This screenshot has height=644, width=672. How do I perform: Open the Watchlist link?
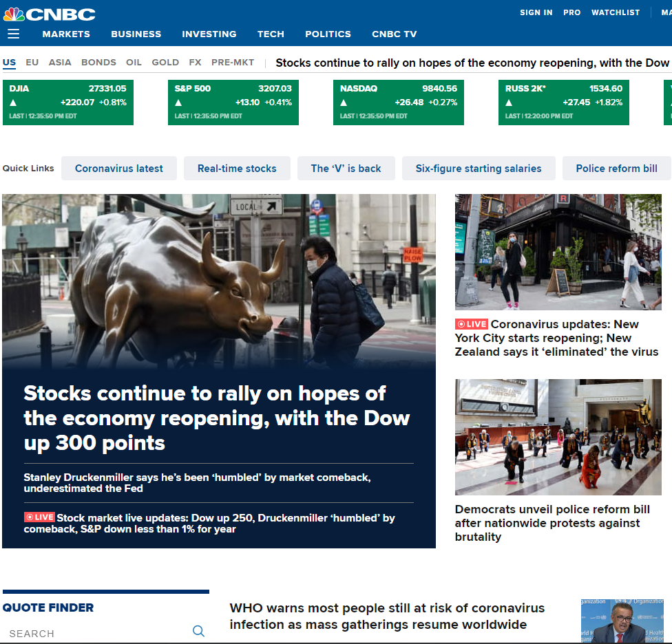616,12
